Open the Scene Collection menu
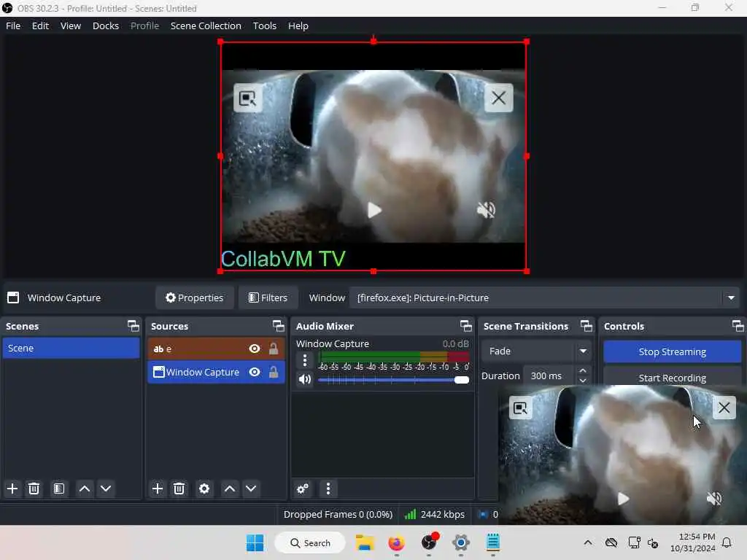The height and width of the screenshot is (560, 747). pos(206,26)
